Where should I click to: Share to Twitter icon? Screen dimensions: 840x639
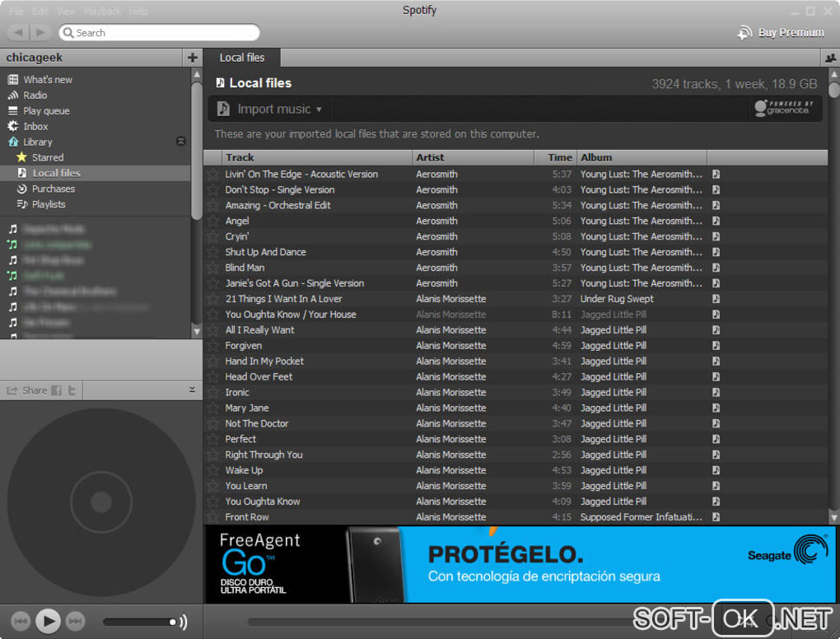72,390
